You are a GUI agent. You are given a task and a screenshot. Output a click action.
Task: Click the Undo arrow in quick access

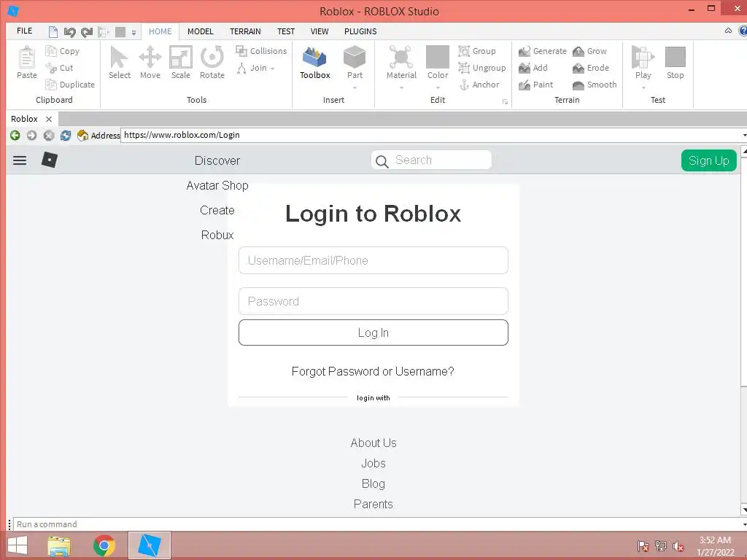69,32
